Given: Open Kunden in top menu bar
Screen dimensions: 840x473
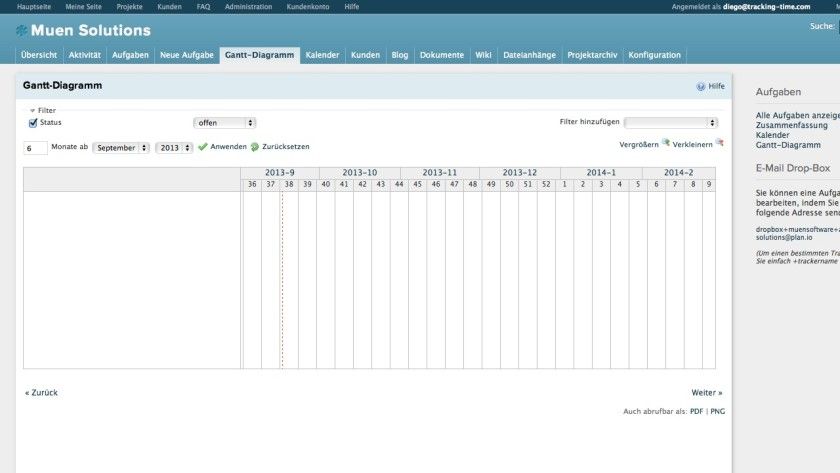Looking at the screenshot, I should tap(169, 7).
